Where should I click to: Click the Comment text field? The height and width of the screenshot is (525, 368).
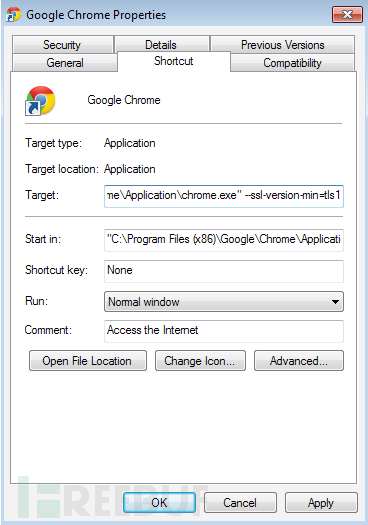pos(224,331)
